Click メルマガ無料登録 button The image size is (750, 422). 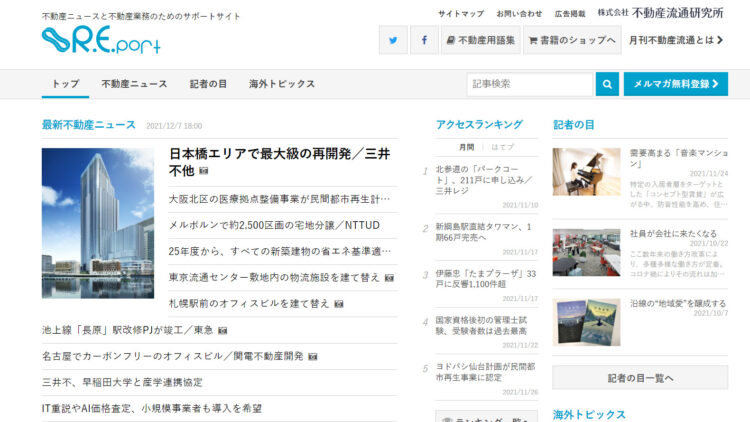[x=676, y=84]
